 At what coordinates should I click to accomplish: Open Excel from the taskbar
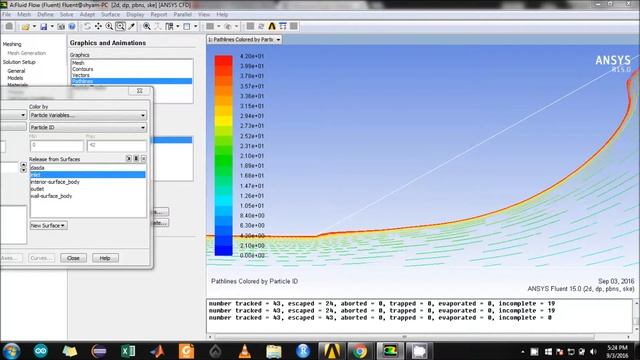coord(128,351)
